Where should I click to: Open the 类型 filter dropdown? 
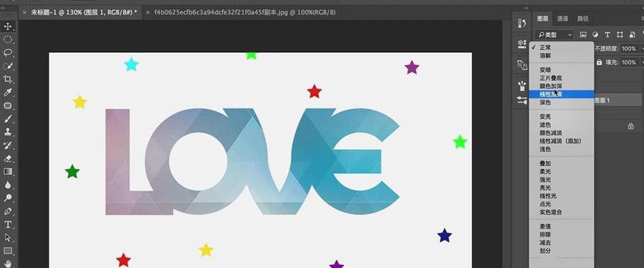pos(554,35)
